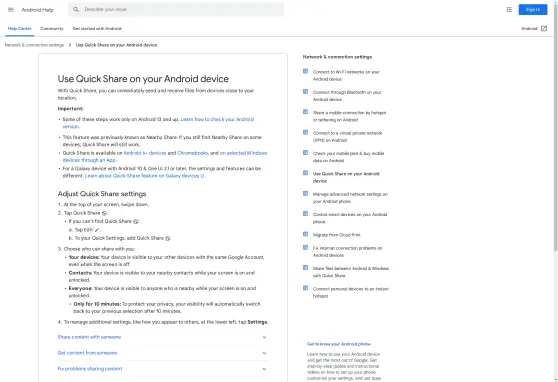
Task: Click article icon beside Manage advanced network settings
Action: [305, 194]
